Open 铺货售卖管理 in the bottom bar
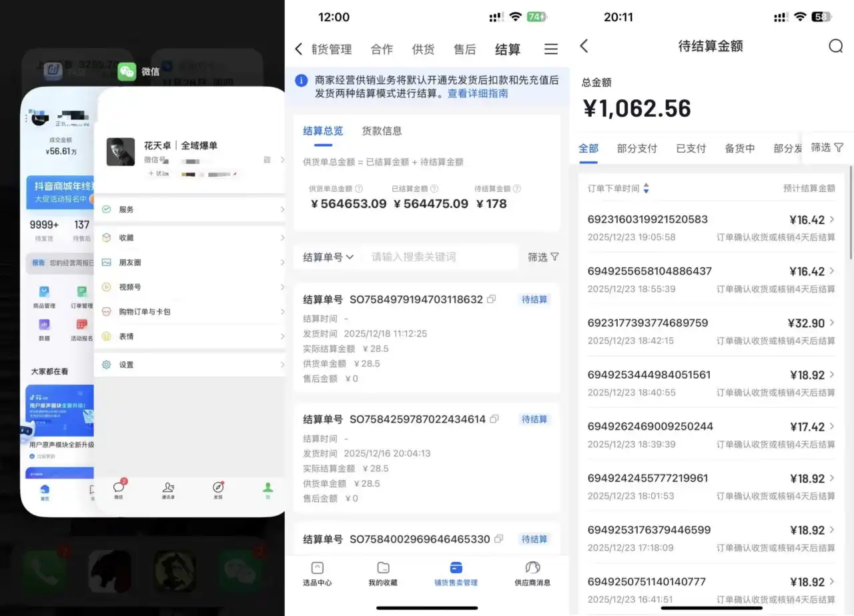Image resolution: width=854 pixels, height=616 pixels. coord(456,573)
